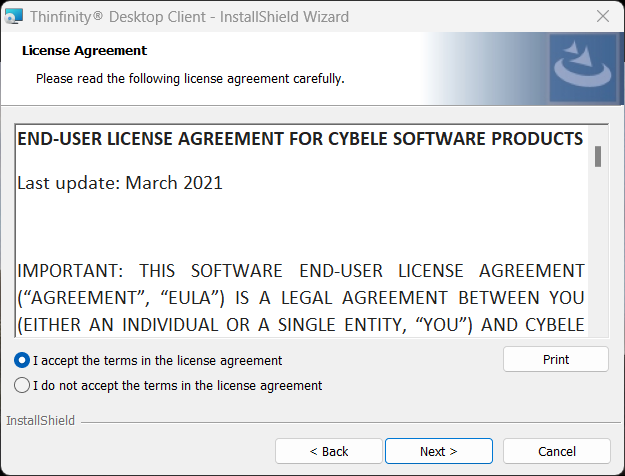Click the bold 'License Agreement' header title
This screenshot has height=476, width=625.
[x=84, y=50]
